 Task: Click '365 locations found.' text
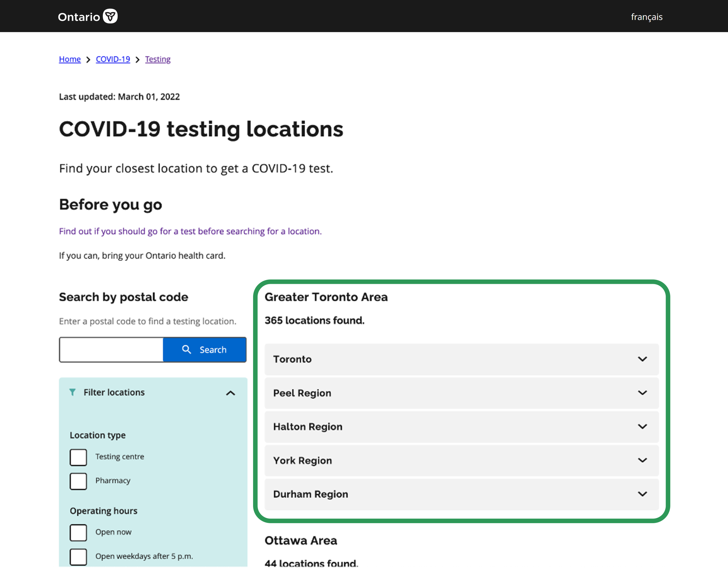pyautogui.click(x=314, y=320)
